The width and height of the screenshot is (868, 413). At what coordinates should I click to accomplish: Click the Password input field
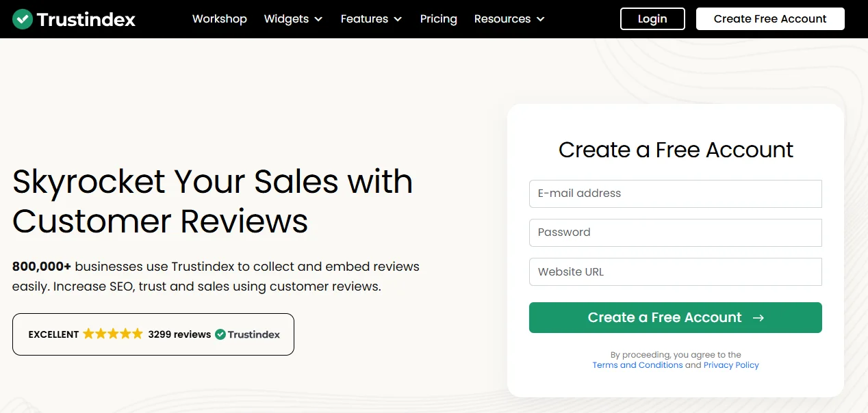(x=675, y=232)
